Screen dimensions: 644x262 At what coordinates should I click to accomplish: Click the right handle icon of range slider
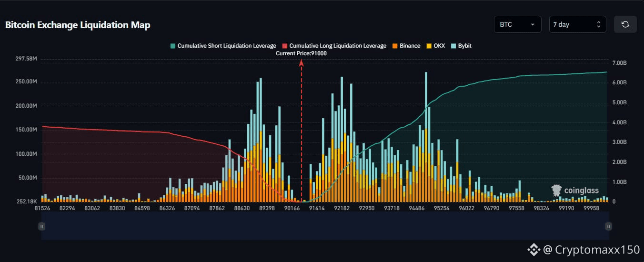pyautogui.click(x=608, y=226)
